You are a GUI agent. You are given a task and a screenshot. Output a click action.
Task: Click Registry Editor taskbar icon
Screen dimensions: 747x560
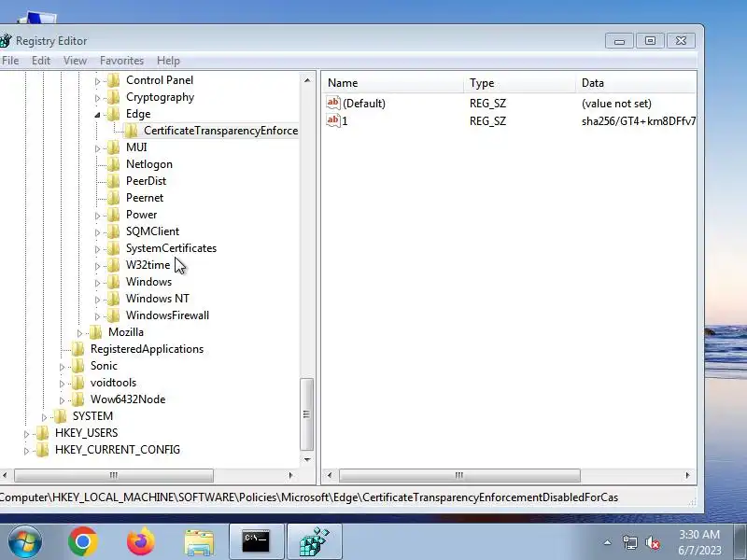tap(315, 541)
